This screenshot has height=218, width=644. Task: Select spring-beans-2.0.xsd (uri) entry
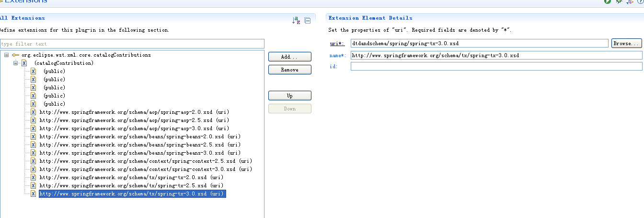click(140, 136)
